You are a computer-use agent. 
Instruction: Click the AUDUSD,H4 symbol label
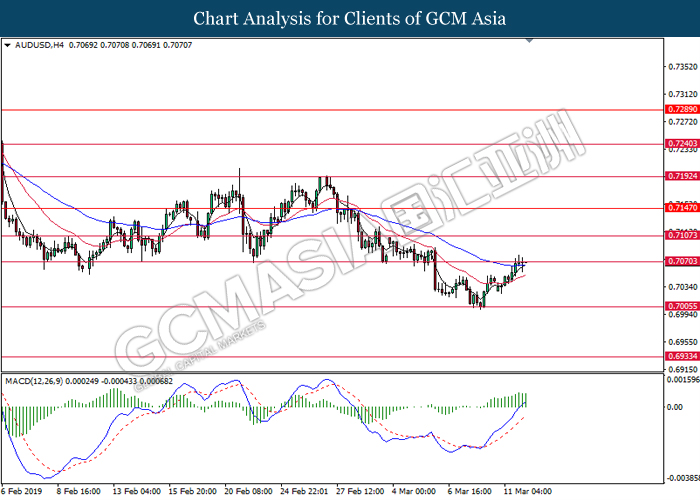click(38, 46)
